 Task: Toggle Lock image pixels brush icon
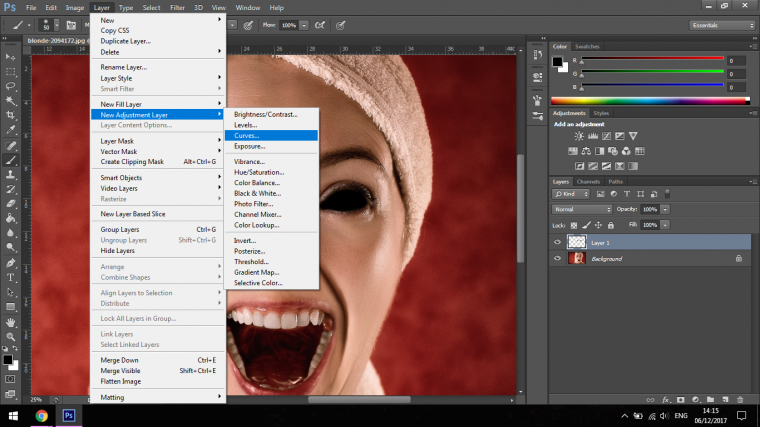586,225
